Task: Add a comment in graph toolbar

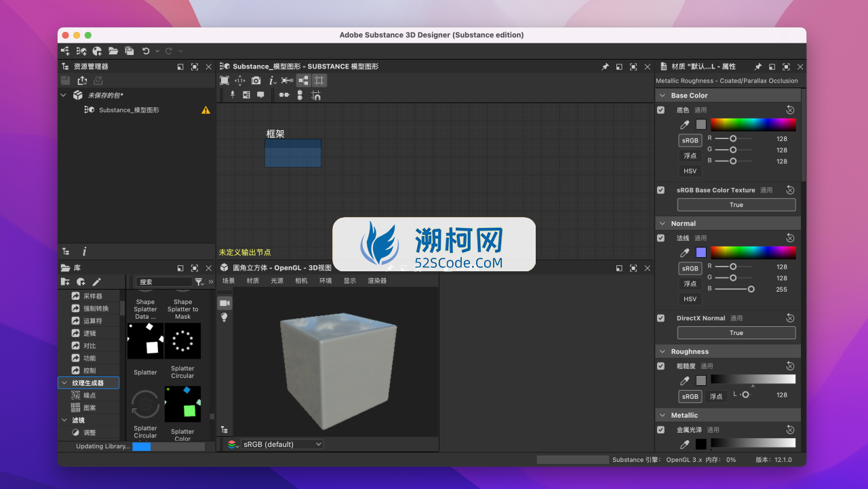Action: (x=260, y=95)
